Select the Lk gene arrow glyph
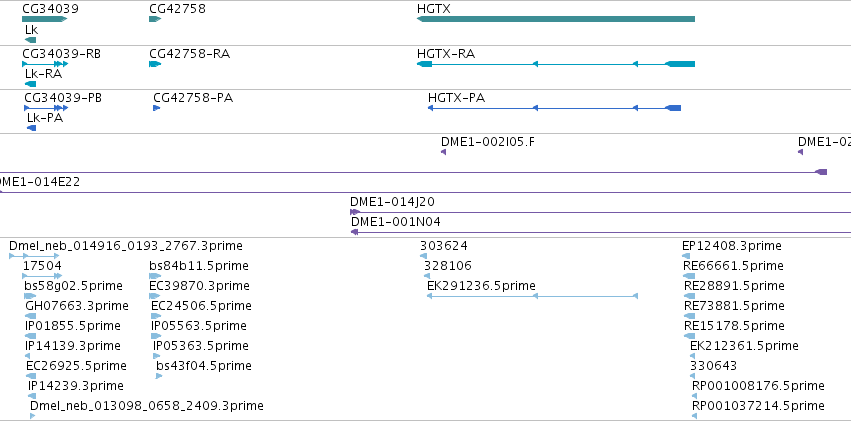This screenshot has height=421, width=851. coord(30,40)
